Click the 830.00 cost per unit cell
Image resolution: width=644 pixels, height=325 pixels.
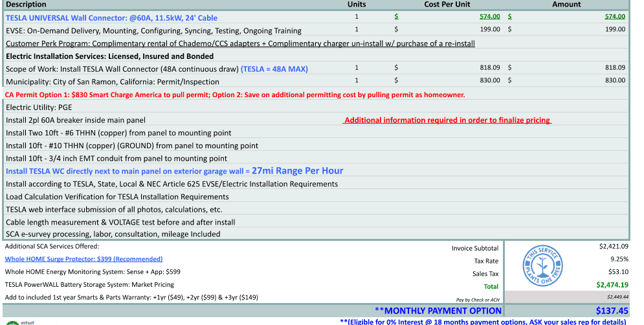click(490, 80)
